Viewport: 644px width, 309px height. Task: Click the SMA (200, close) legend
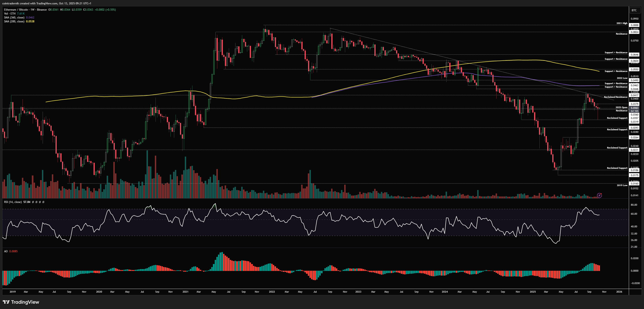(14, 21)
